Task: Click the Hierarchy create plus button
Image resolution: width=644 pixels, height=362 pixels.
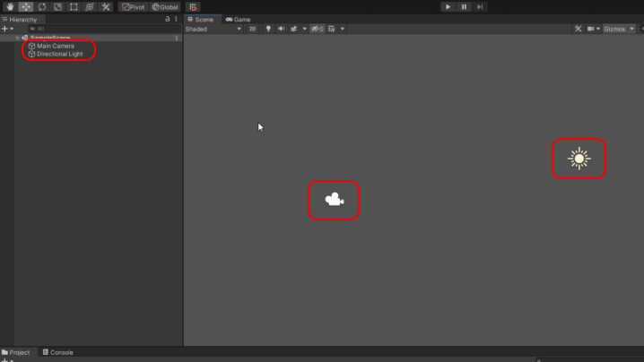Action: click(x=4, y=29)
